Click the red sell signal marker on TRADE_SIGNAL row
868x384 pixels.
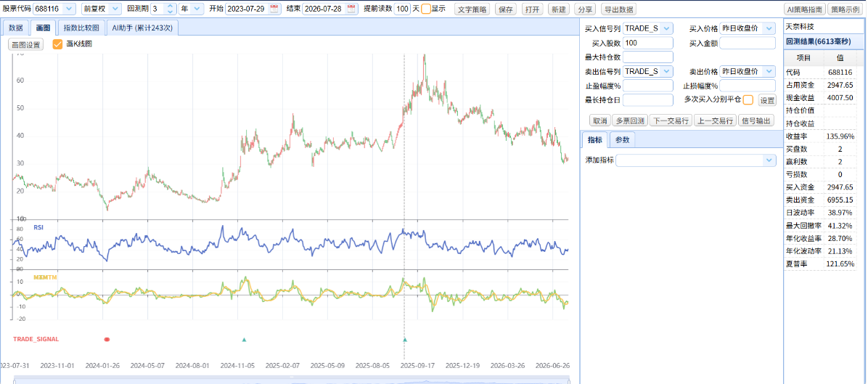(107, 338)
